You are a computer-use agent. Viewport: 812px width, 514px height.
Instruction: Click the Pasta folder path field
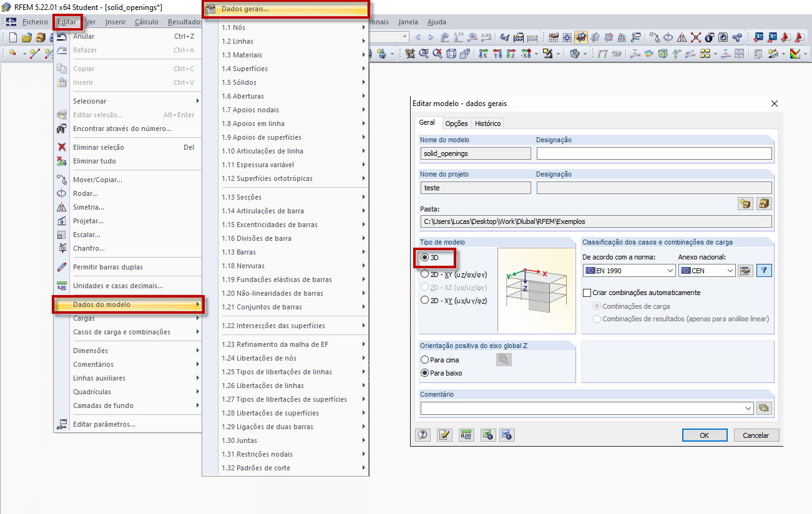596,221
